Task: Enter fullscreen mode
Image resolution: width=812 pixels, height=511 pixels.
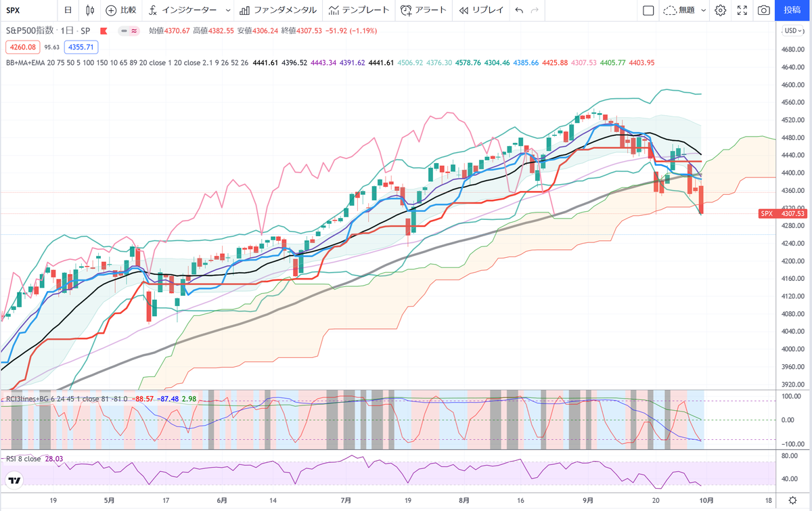Action: (x=742, y=10)
